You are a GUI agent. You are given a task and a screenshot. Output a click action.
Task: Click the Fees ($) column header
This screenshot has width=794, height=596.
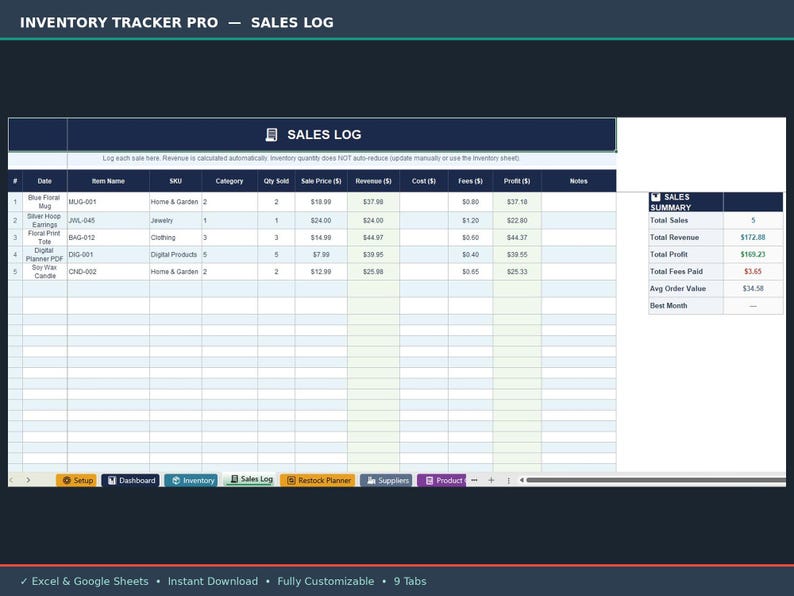pos(470,181)
